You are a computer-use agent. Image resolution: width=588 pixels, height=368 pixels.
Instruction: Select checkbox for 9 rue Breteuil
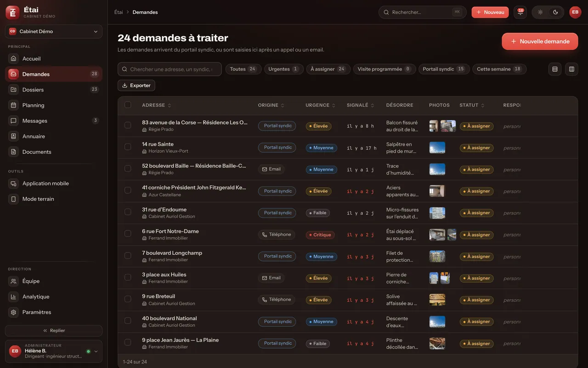pyautogui.click(x=128, y=299)
